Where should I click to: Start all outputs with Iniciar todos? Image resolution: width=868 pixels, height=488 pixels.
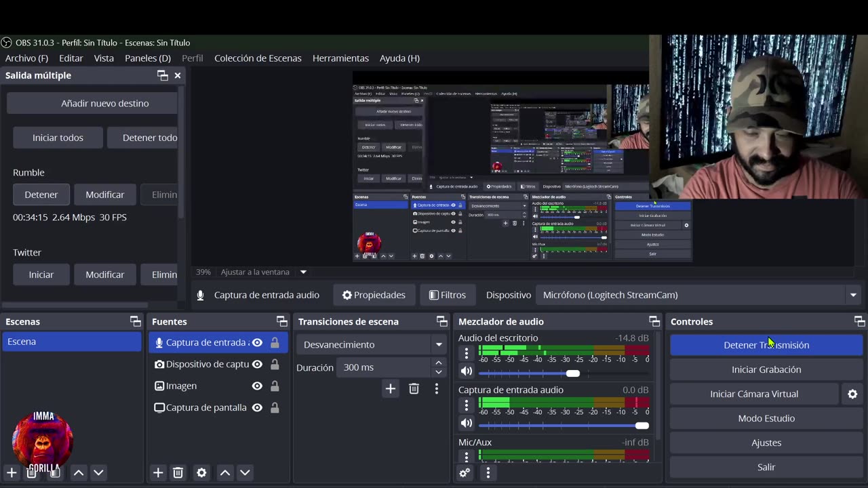click(58, 138)
